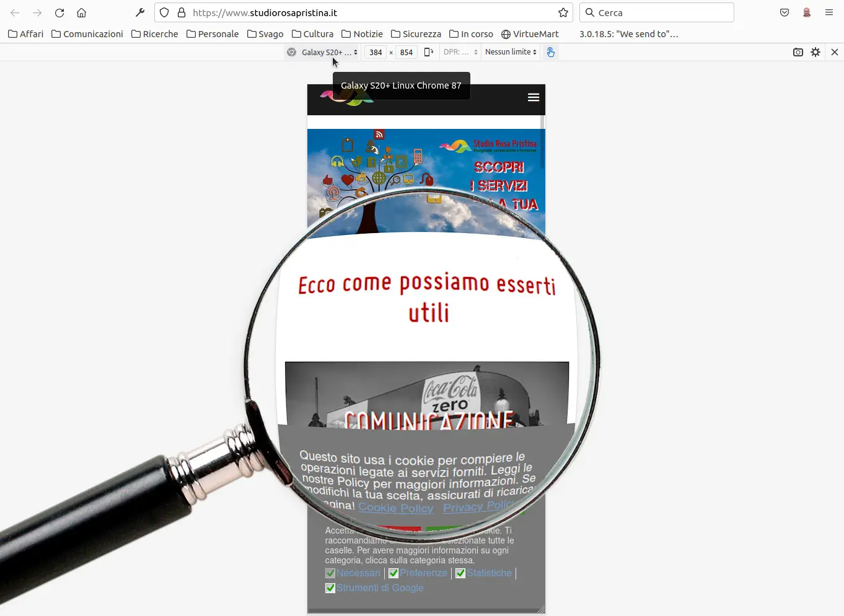Open the Privacy Policy link
The image size is (844, 616).
(478, 506)
